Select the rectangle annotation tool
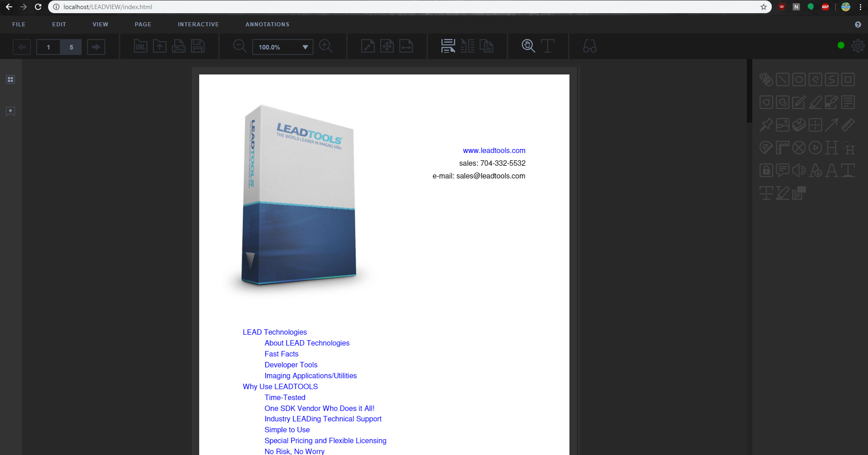 coord(848,79)
